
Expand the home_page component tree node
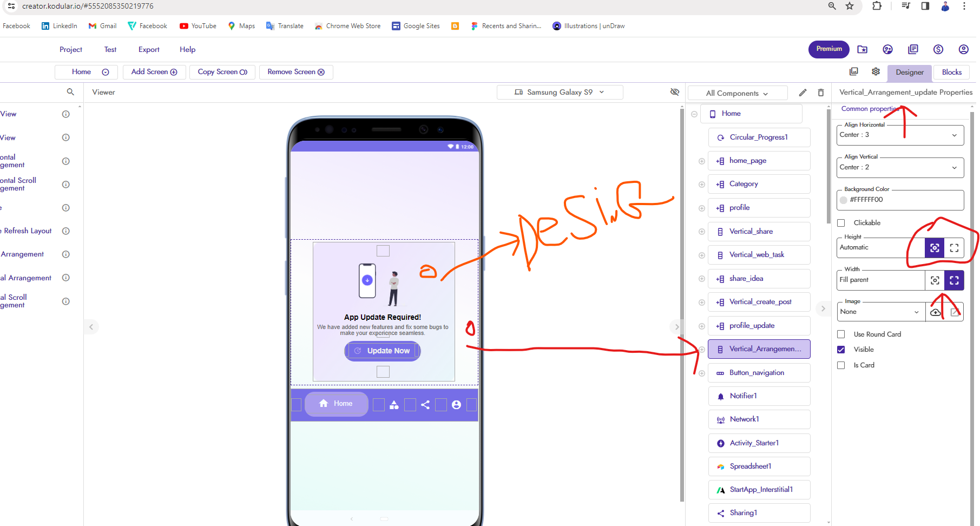(701, 161)
